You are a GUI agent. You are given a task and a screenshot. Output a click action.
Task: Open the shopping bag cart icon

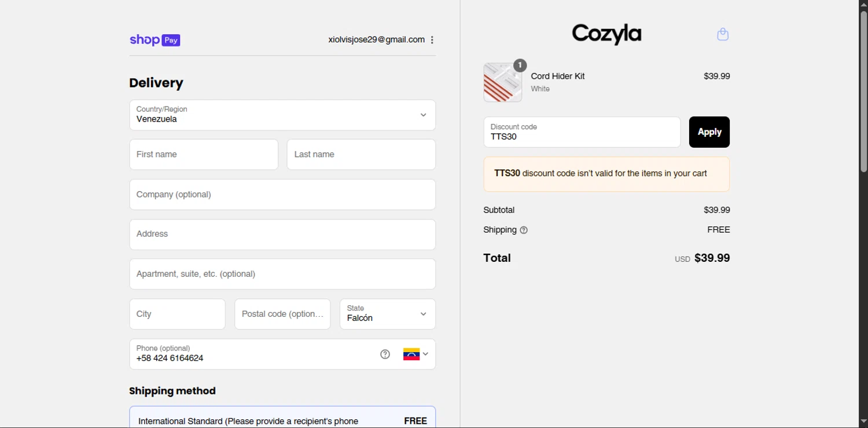click(x=723, y=34)
